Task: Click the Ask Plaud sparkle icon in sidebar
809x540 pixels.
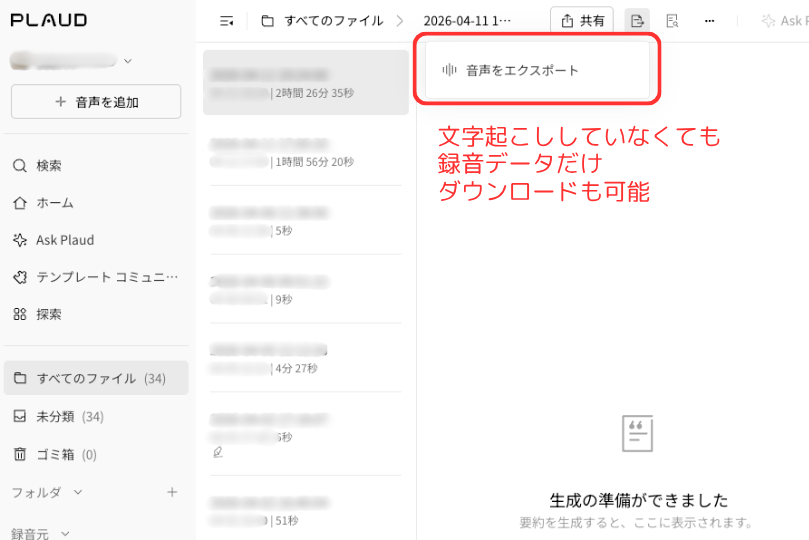Action: (19, 240)
